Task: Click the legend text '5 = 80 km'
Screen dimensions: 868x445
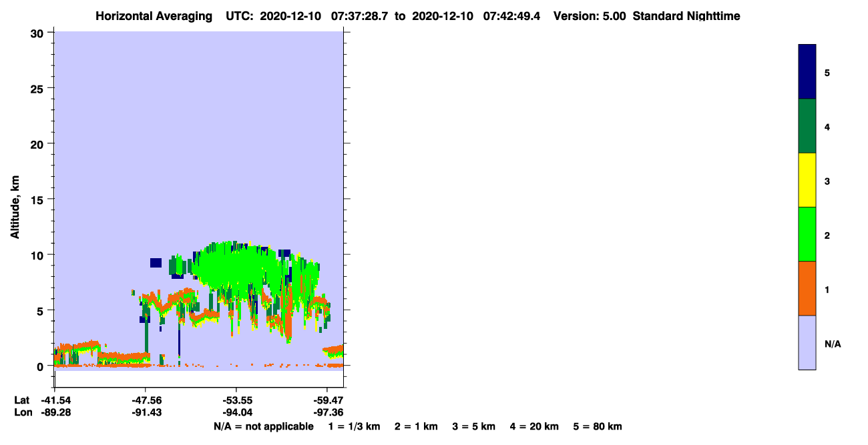Action: click(598, 426)
